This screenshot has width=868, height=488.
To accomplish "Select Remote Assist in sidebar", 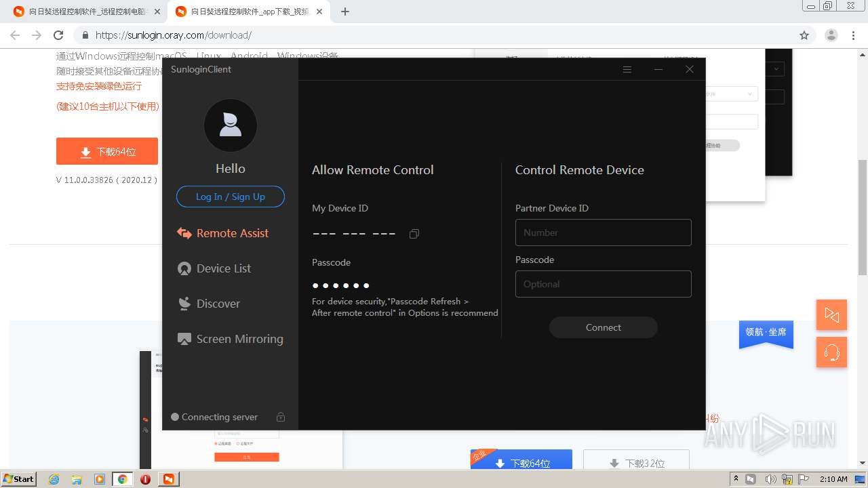I will tap(223, 233).
